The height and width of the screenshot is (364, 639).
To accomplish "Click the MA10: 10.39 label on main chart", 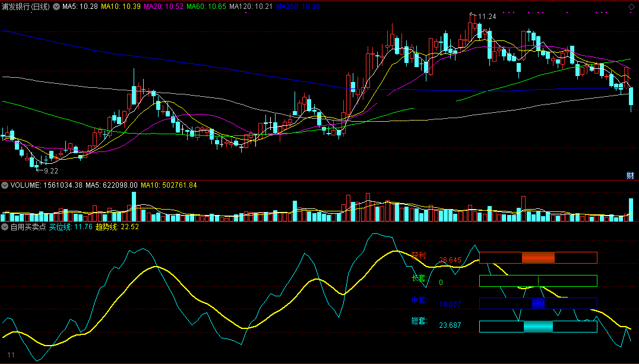I will [x=121, y=7].
